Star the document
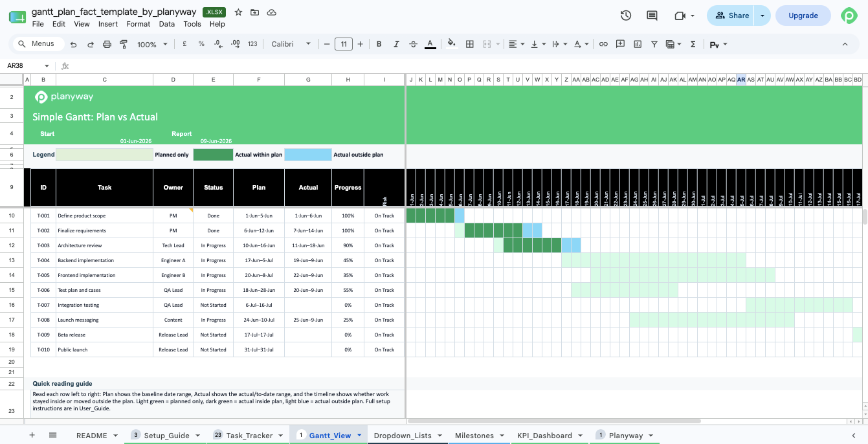The width and height of the screenshot is (868, 444). pos(238,12)
